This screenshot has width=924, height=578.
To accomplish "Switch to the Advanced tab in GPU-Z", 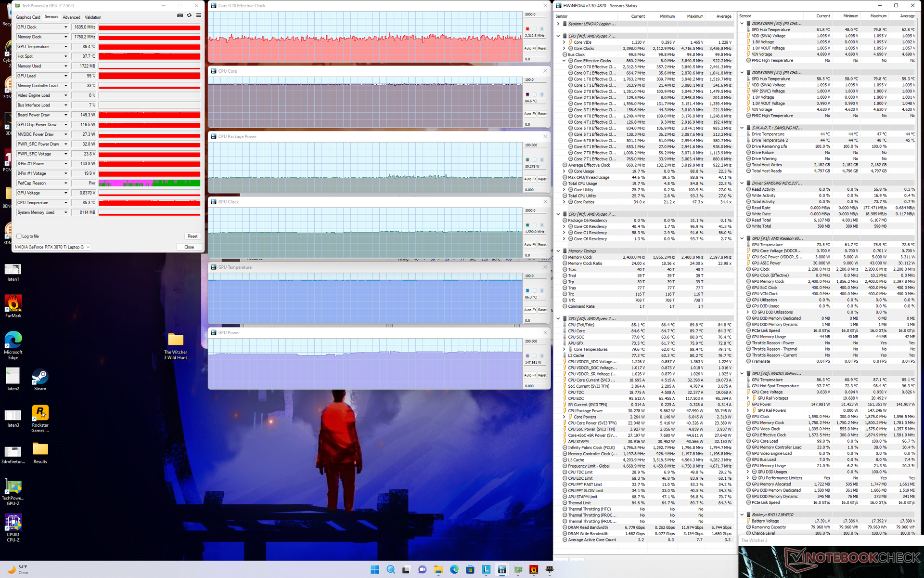I will click(71, 17).
